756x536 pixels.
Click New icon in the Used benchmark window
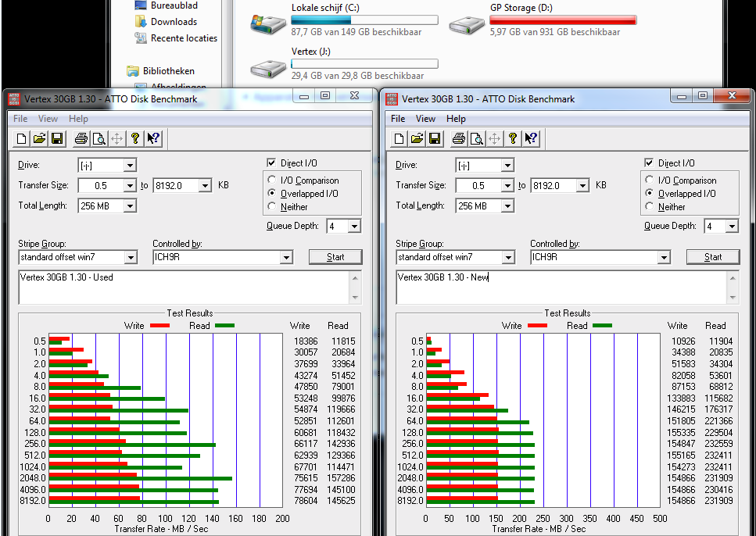(21, 139)
